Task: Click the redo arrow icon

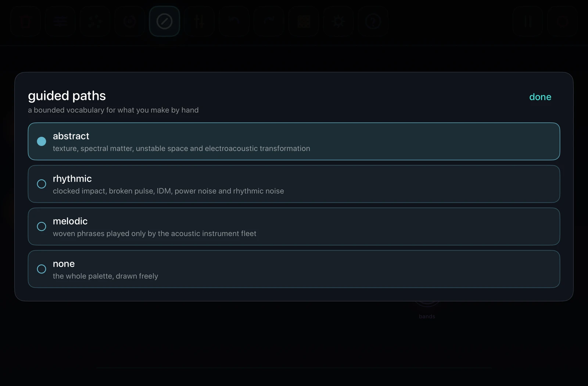Action: pyautogui.click(x=269, y=21)
